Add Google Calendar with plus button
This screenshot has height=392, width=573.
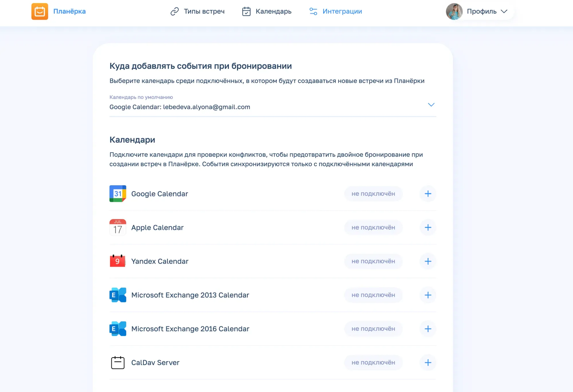tap(428, 194)
